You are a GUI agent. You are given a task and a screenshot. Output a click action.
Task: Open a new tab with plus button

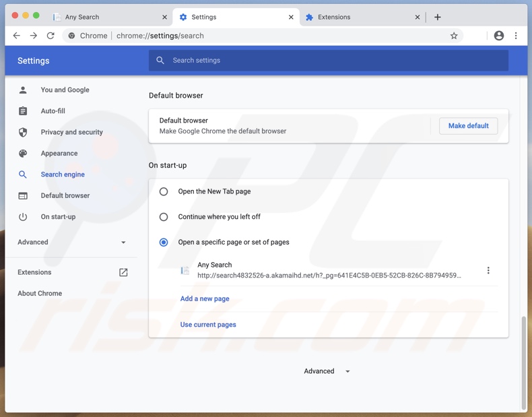click(x=438, y=17)
